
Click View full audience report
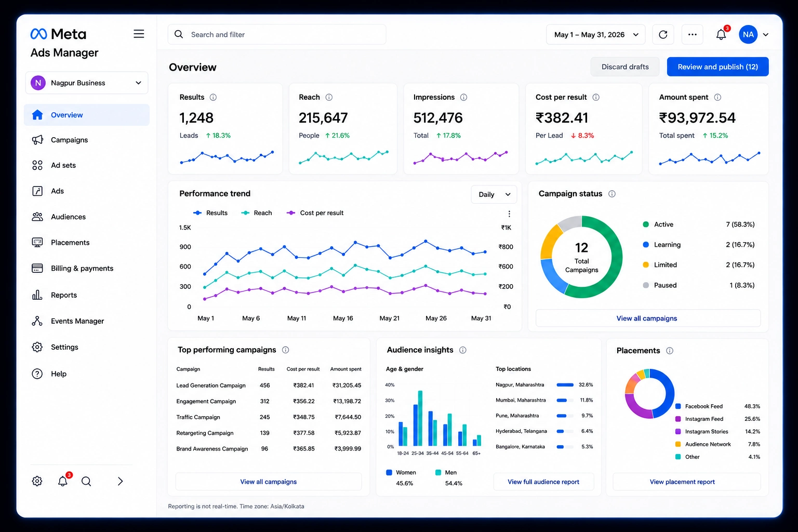543,482
